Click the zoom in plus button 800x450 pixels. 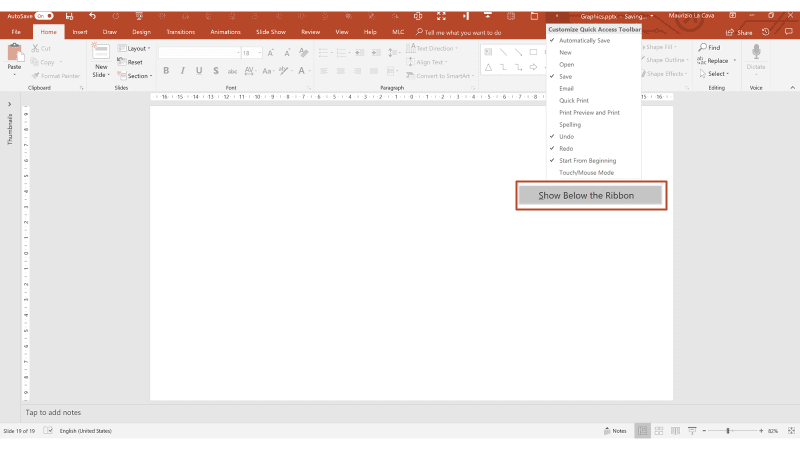click(761, 431)
